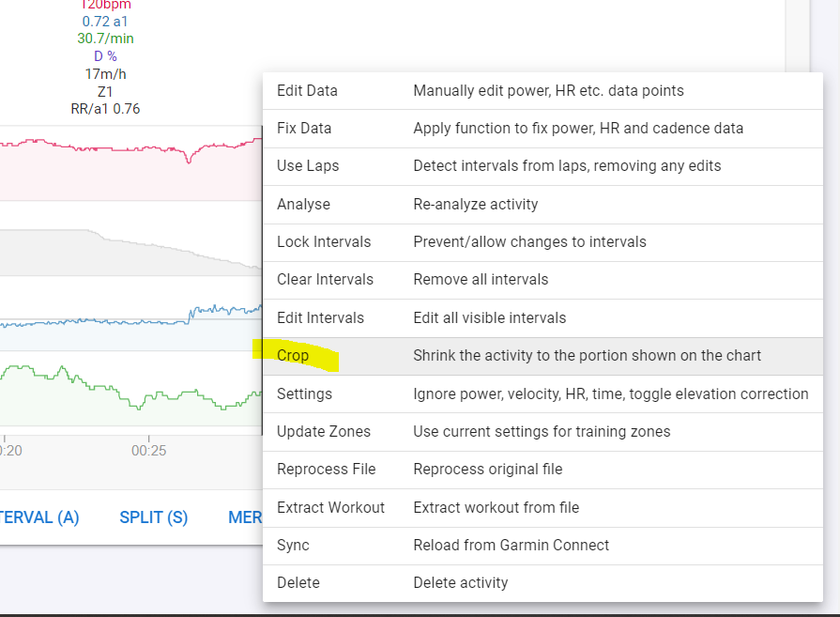Select Use Laps menu option

(x=542, y=166)
